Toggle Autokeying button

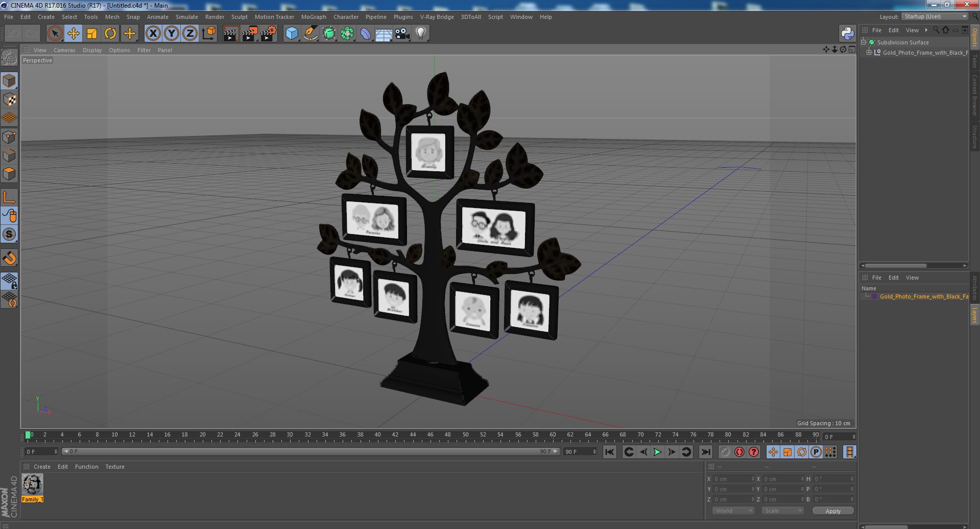(739, 452)
